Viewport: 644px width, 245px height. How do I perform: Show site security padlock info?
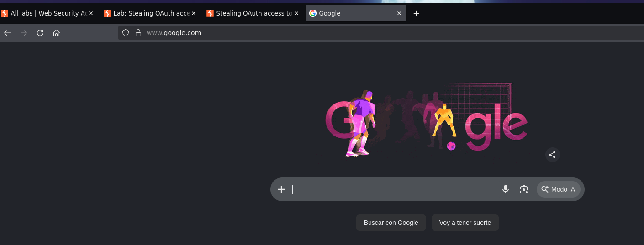point(138,33)
